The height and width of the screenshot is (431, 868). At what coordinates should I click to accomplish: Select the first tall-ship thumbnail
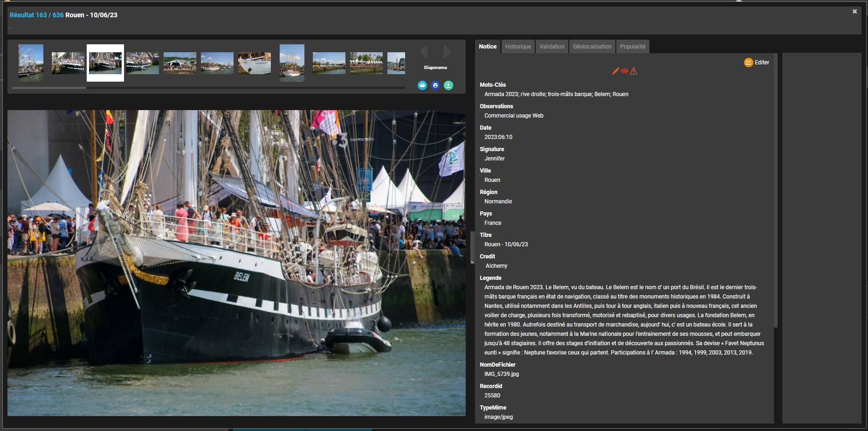31,63
